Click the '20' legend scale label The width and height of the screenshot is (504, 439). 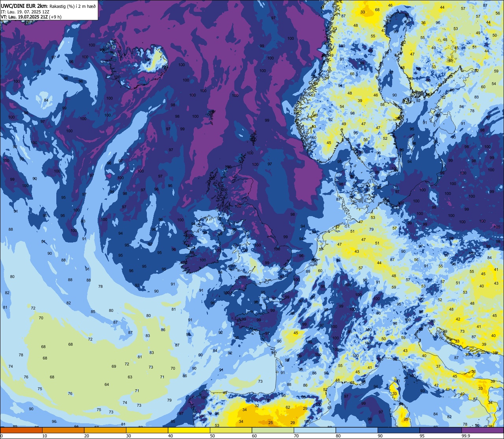pos(87,436)
